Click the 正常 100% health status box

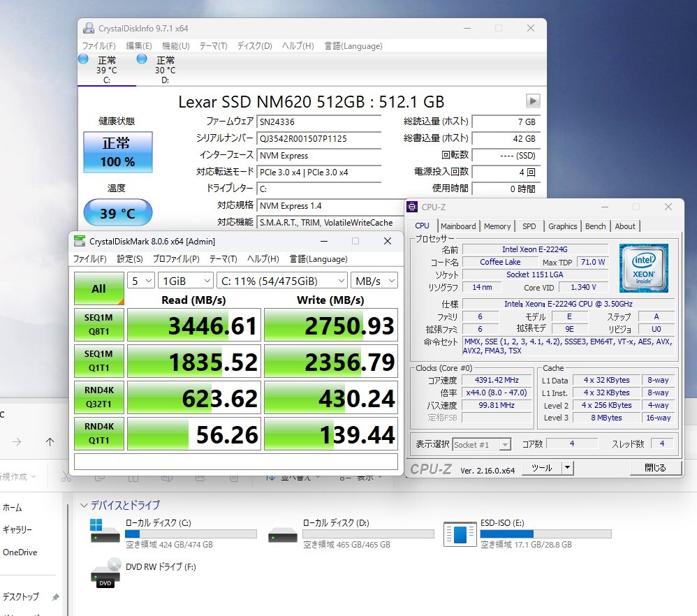118,152
